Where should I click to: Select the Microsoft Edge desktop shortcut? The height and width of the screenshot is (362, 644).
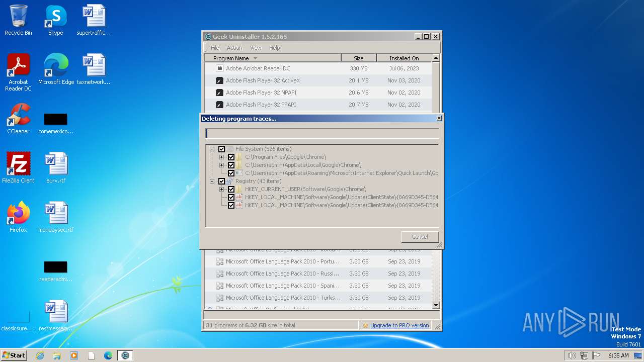coord(56,69)
